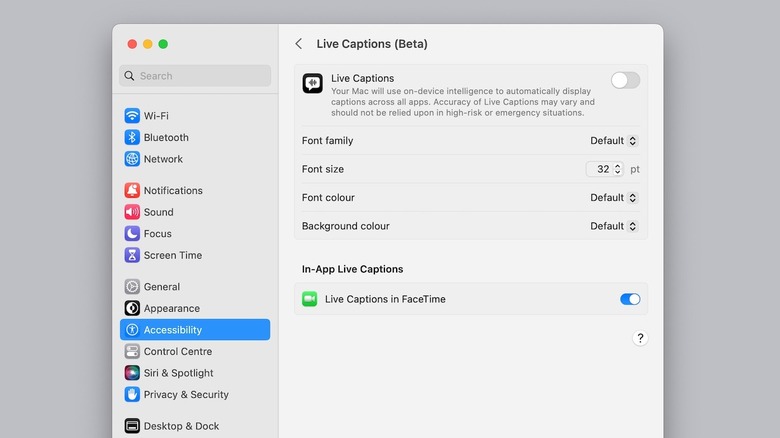
Task: Click the Search field
Action: [x=195, y=76]
